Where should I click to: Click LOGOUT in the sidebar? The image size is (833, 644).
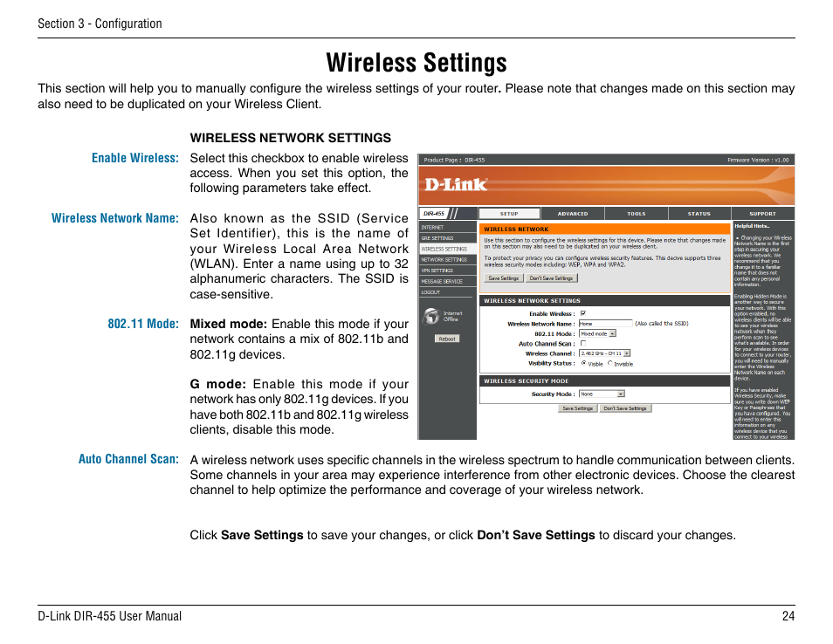(447, 292)
